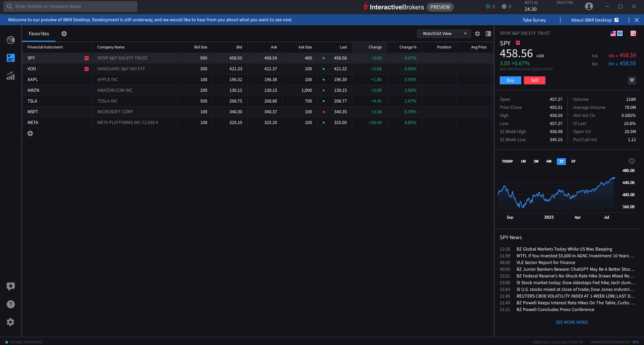This screenshot has width=644, height=345.
Task: Click the NET LIQ value 24.30
Action: [x=530, y=9]
